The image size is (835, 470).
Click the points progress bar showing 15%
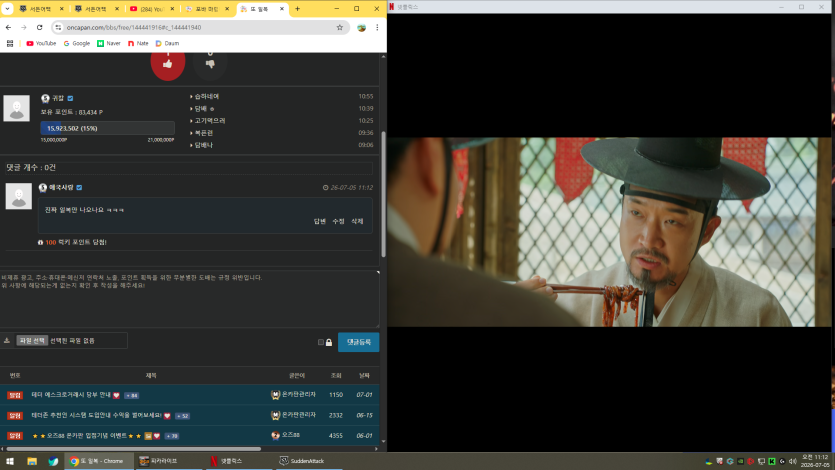108,128
